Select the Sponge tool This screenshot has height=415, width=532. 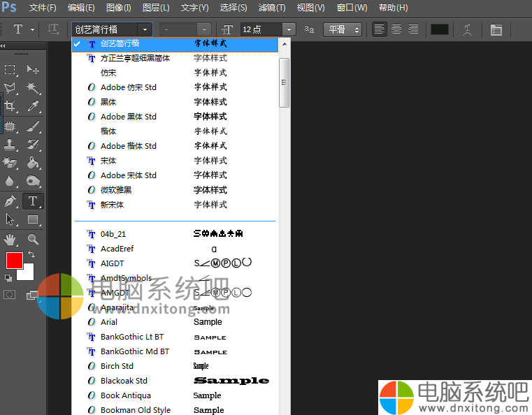[x=33, y=181]
